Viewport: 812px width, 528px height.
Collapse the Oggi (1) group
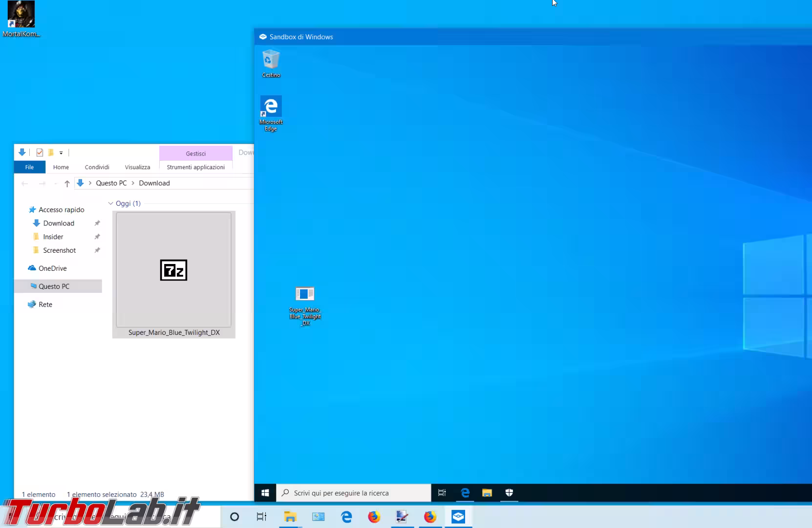point(111,203)
